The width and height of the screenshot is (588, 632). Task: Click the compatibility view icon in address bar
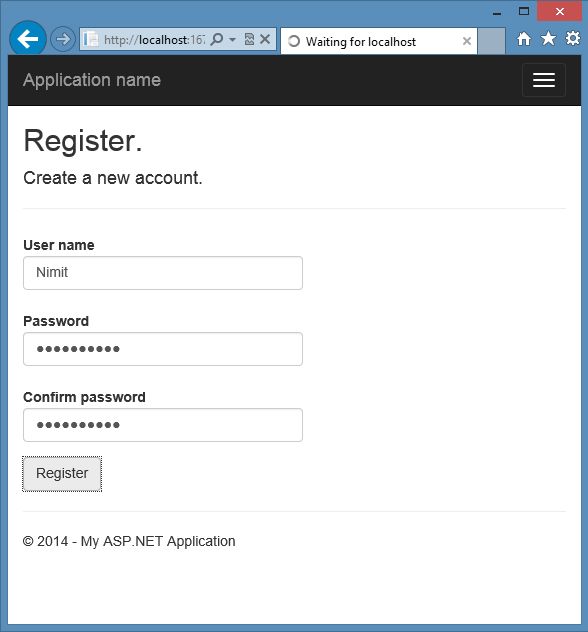click(x=249, y=40)
